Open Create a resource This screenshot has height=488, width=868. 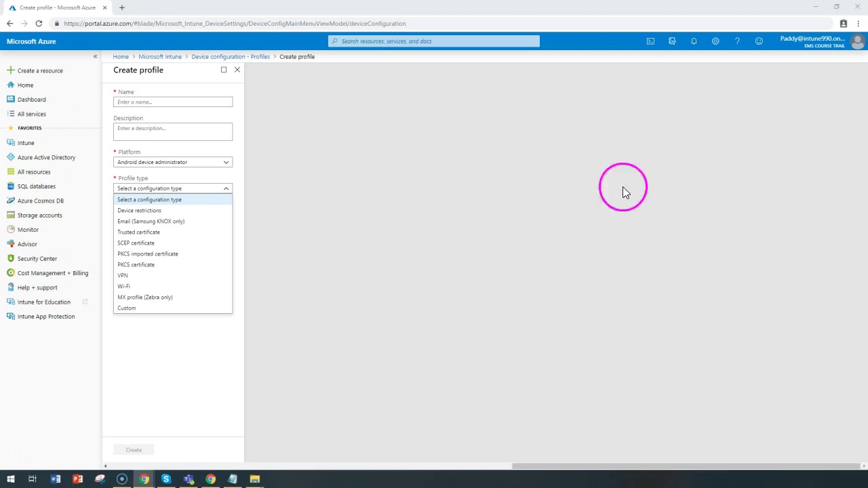click(40, 70)
